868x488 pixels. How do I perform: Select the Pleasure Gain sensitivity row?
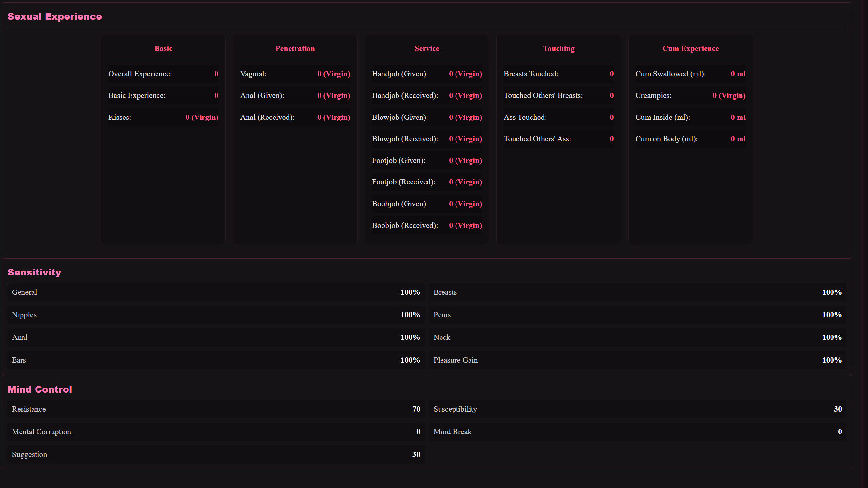coord(637,360)
